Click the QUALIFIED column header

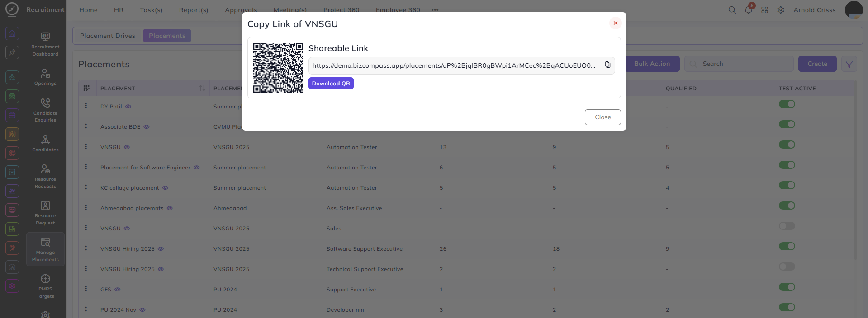[x=681, y=89]
